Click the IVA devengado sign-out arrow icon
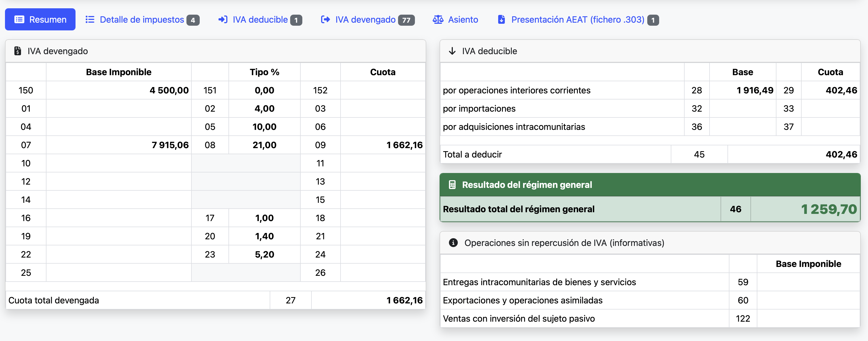The height and width of the screenshot is (341, 868). 325,20
